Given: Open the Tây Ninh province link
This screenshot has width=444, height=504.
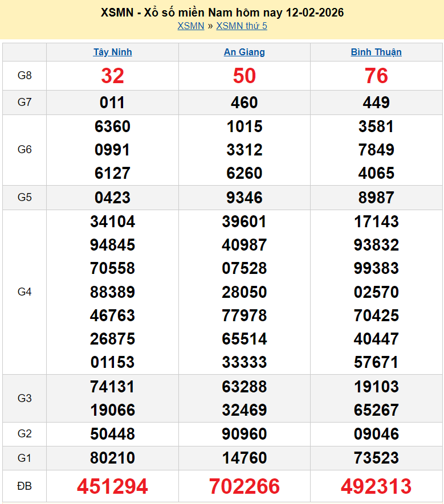Looking at the screenshot, I should (x=112, y=52).
